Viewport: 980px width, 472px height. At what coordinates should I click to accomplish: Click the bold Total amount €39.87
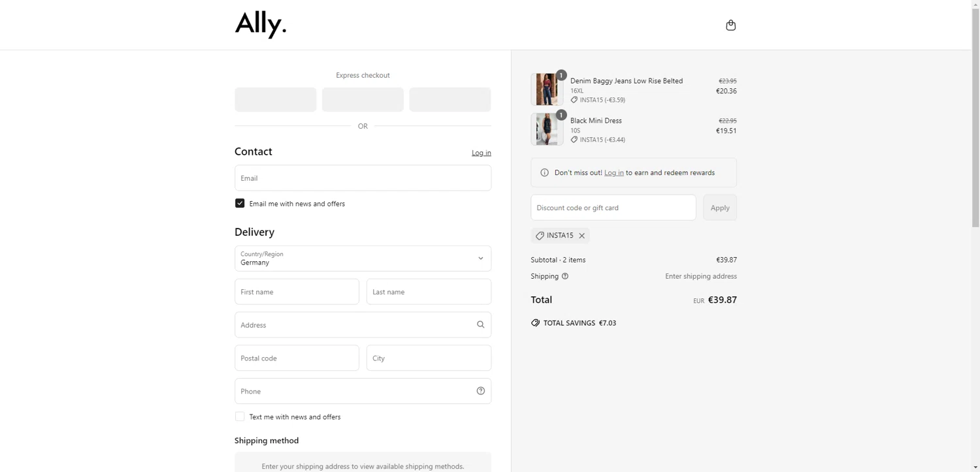723,300
